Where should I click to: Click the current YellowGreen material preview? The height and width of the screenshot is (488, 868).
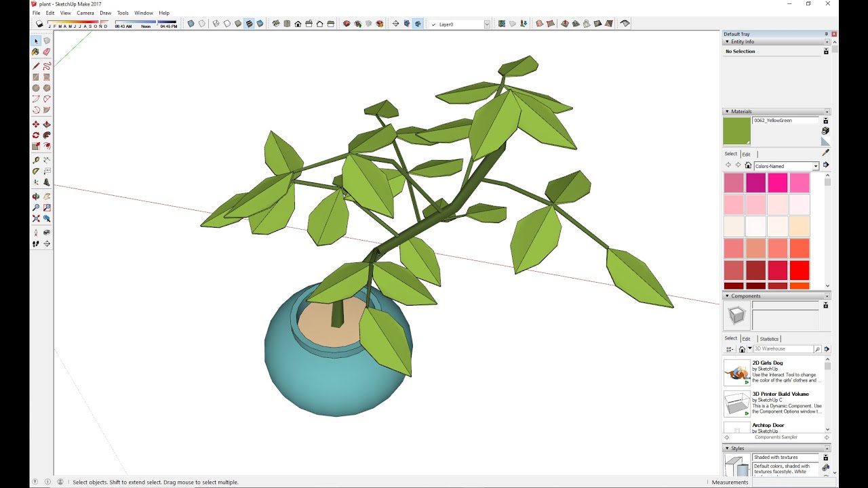[x=737, y=131]
